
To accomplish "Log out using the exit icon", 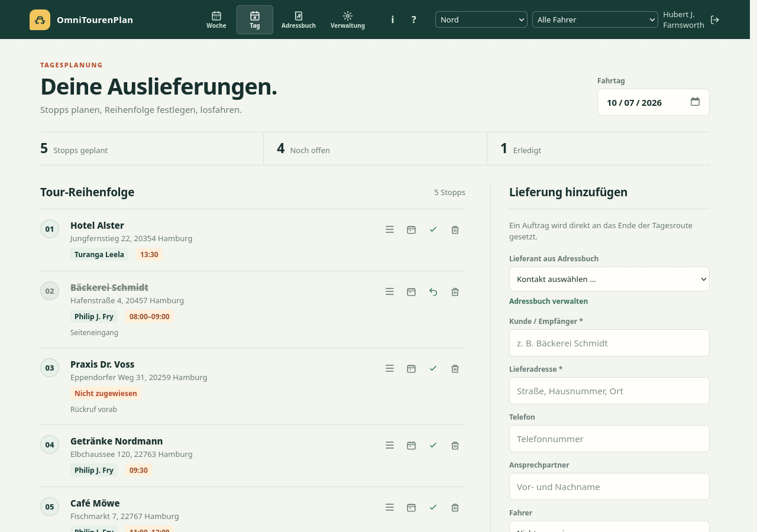I will (715, 20).
